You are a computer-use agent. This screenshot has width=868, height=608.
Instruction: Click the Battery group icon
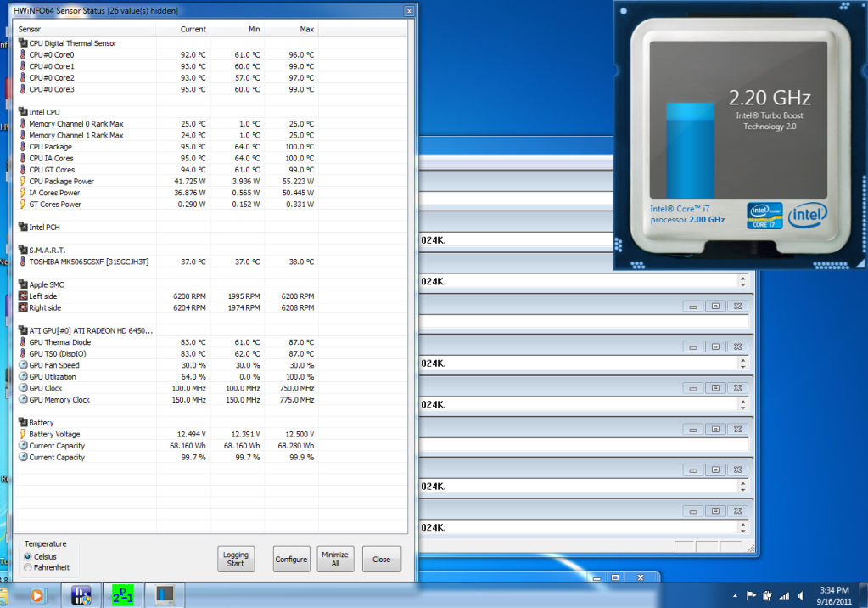(x=23, y=422)
